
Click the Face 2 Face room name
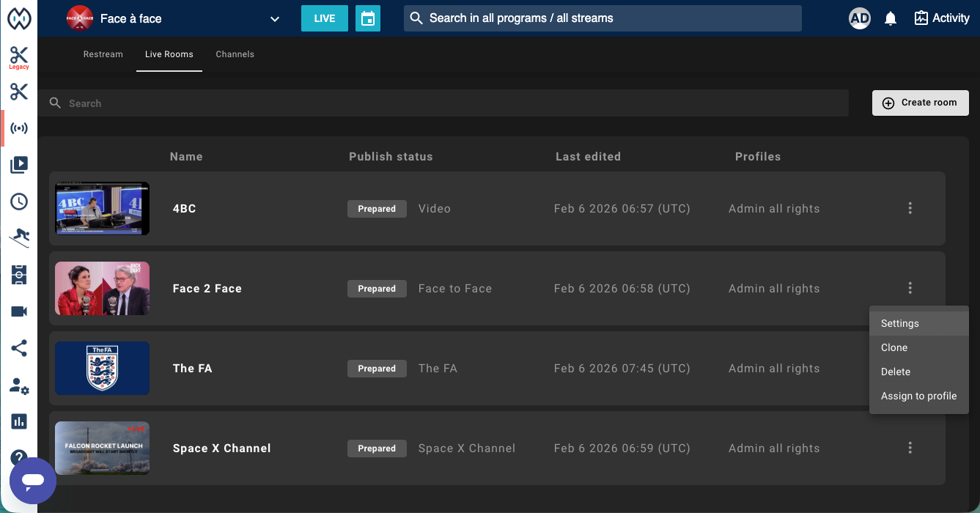[x=207, y=289]
